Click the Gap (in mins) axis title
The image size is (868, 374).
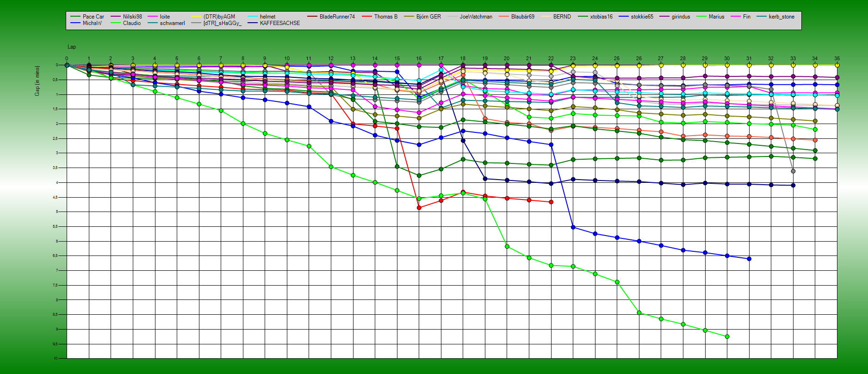(37, 81)
